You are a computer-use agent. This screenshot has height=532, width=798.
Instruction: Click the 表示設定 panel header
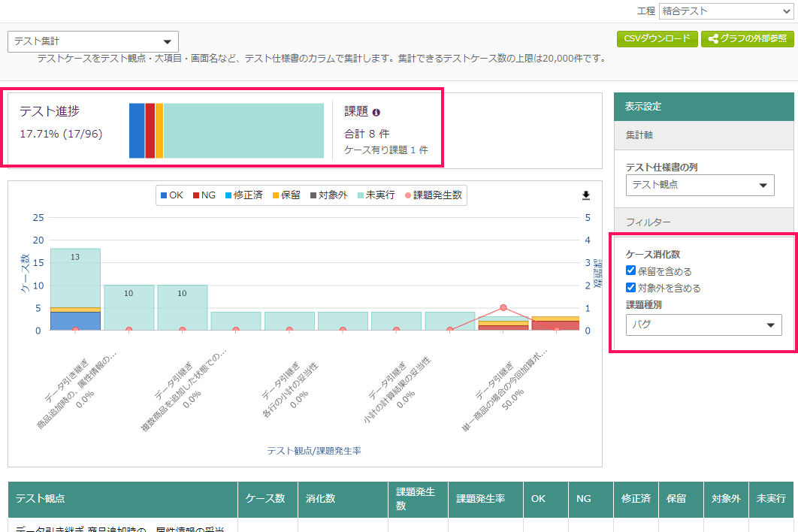pos(704,107)
